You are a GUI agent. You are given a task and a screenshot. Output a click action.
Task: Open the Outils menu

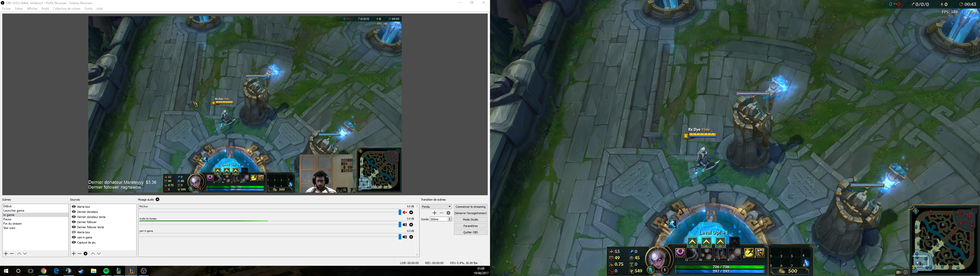[88, 9]
